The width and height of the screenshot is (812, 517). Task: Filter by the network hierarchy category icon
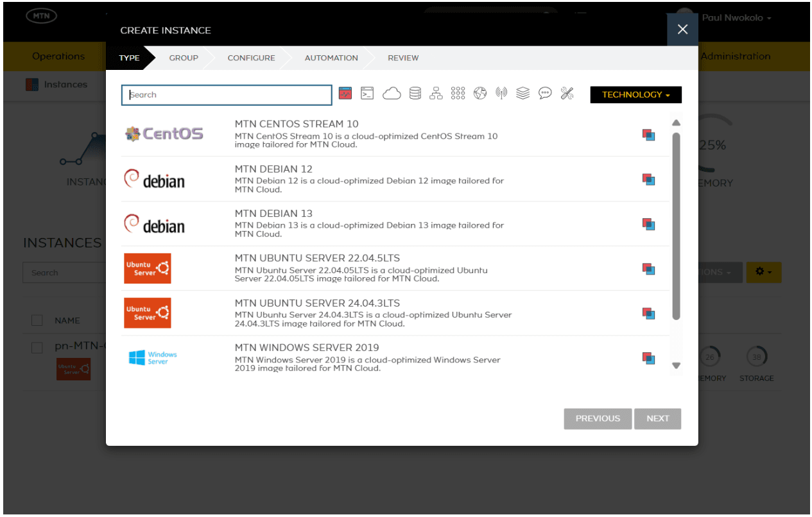(436, 94)
